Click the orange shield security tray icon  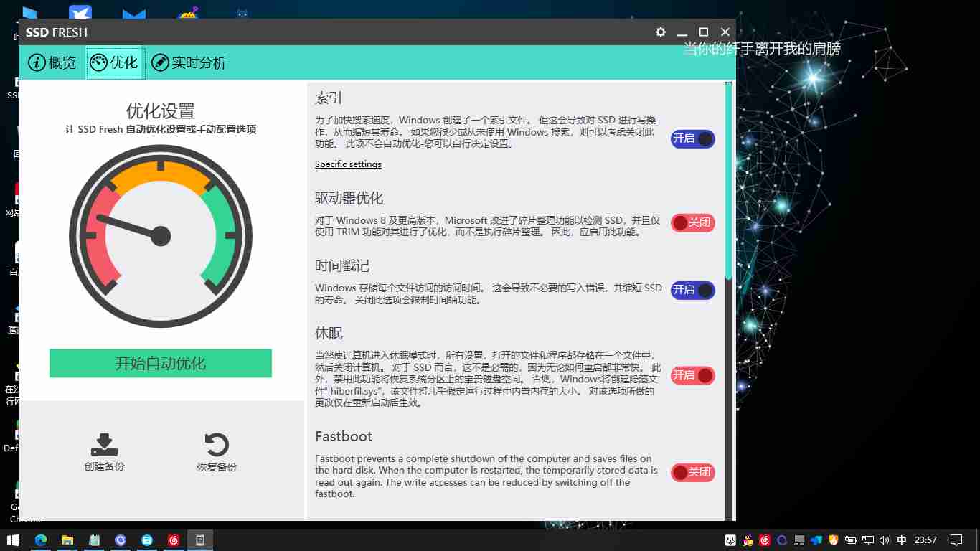coord(833,540)
